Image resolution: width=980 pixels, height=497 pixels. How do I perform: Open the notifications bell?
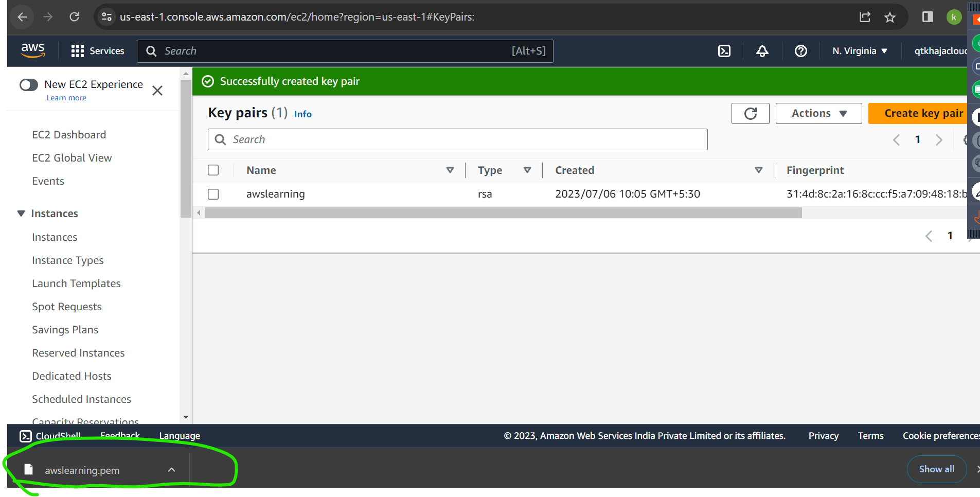pyautogui.click(x=762, y=51)
